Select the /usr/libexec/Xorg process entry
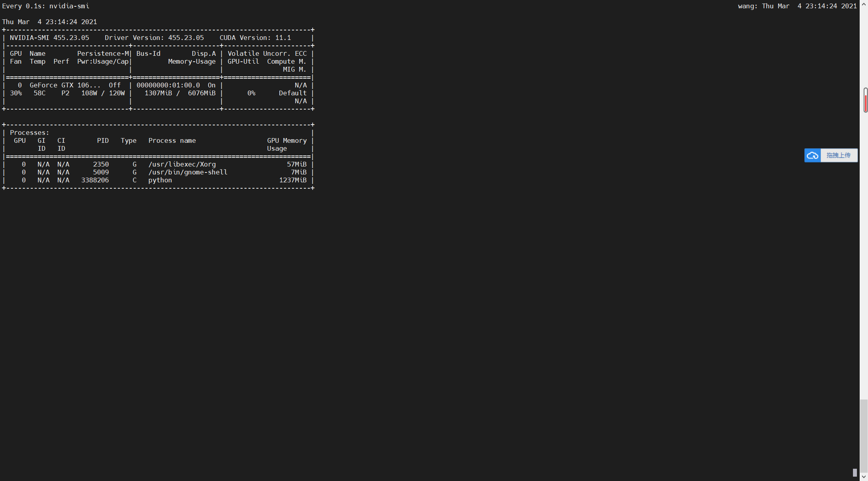 182,164
